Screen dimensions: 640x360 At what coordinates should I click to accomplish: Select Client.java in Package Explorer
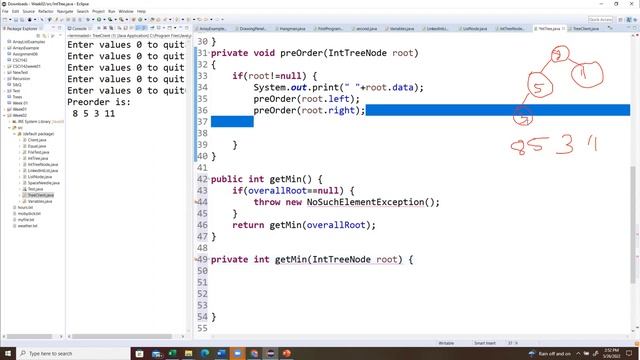[36, 140]
